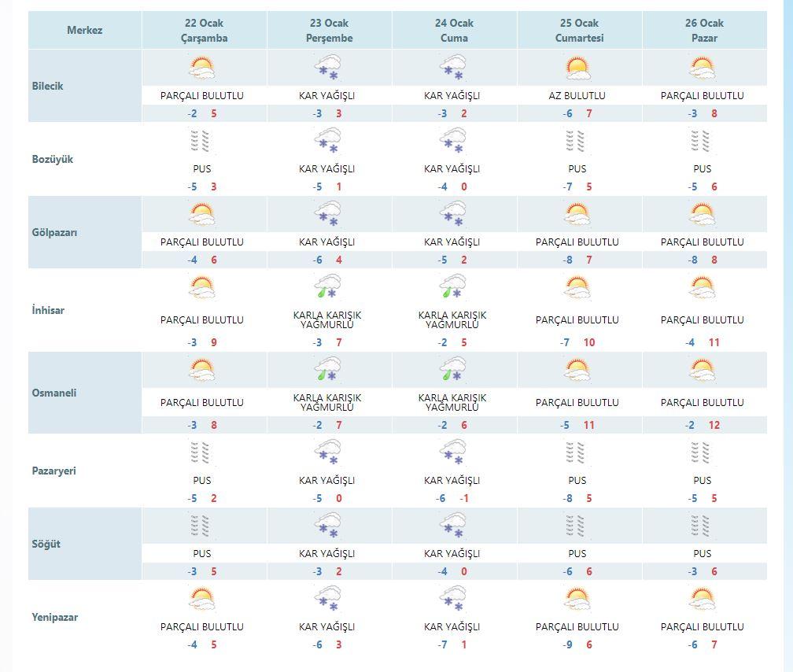Screen dimensions: 793x672
Task: Click the Merkez column header
Action: 85,31
